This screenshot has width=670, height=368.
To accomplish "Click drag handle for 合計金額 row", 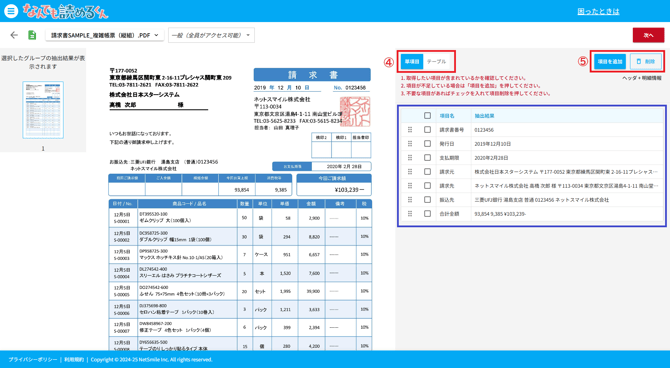I will 410,213.
